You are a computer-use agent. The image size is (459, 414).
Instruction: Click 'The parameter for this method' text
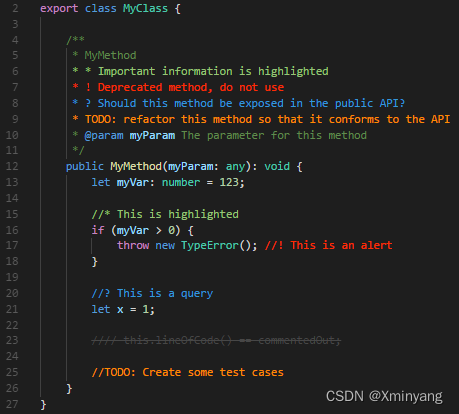pos(274,135)
